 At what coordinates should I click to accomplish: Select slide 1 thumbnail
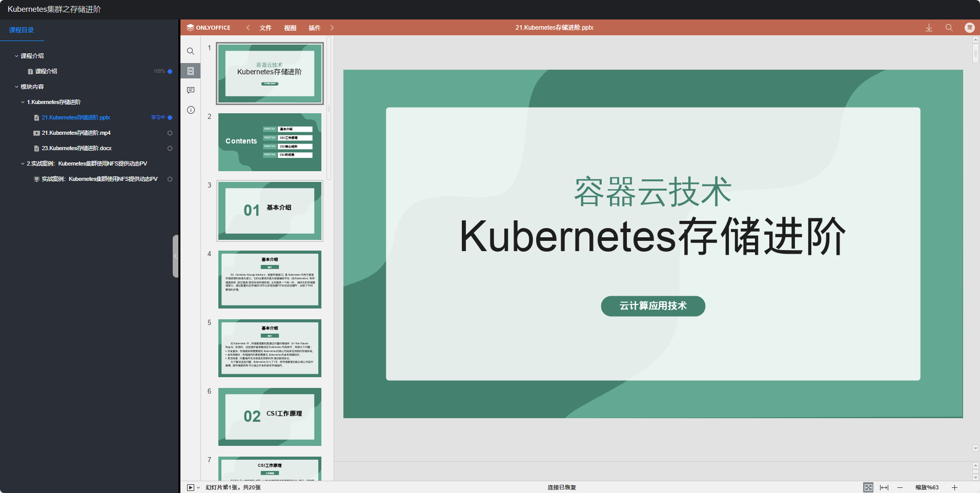[270, 73]
